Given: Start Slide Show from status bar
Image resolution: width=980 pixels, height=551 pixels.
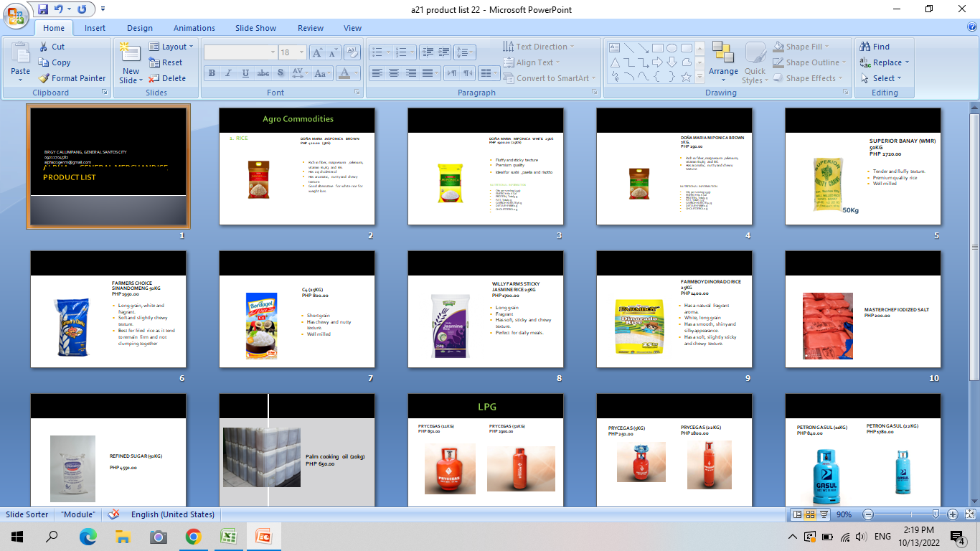Looking at the screenshot, I should coord(824,514).
